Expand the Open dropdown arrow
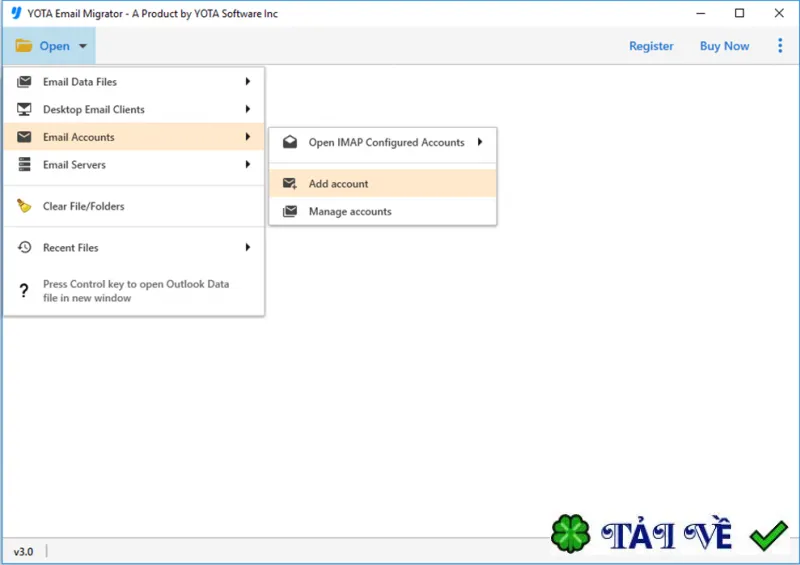800x565 pixels. click(x=83, y=46)
